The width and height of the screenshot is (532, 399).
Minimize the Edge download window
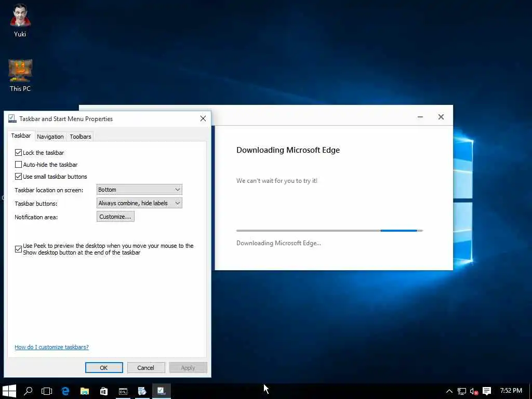[x=420, y=117]
